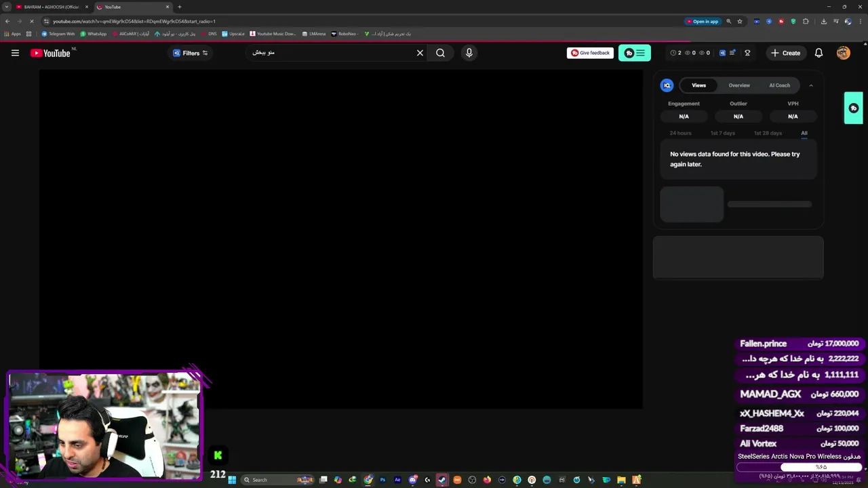Close the active YouTube browser tab
The image size is (868, 488).
pyautogui.click(x=167, y=7)
